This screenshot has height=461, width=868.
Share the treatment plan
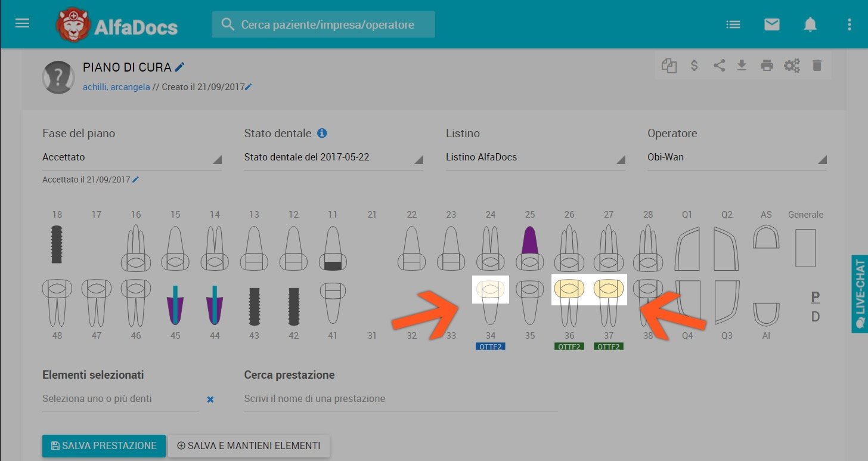pyautogui.click(x=719, y=66)
